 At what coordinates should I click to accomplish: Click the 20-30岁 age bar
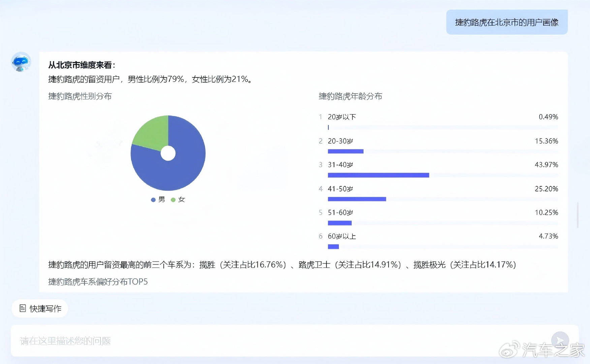346,151
